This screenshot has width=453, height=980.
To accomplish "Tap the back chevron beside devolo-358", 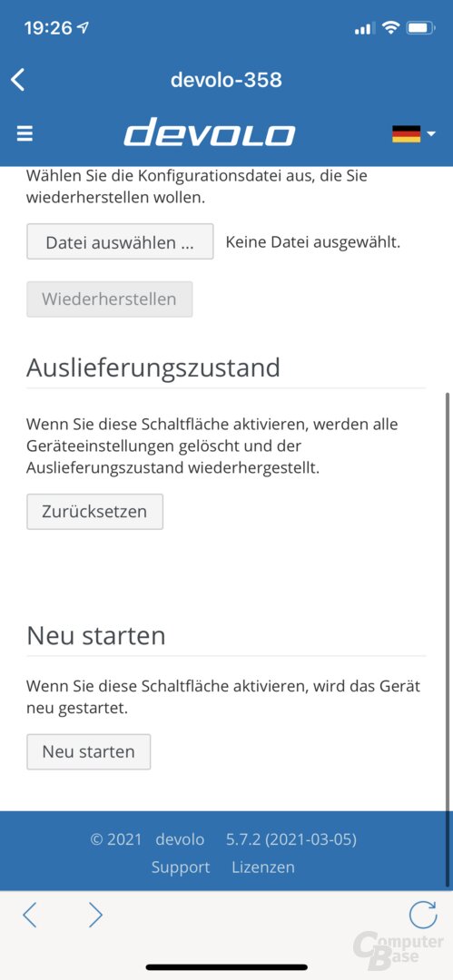I will (18, 80).
